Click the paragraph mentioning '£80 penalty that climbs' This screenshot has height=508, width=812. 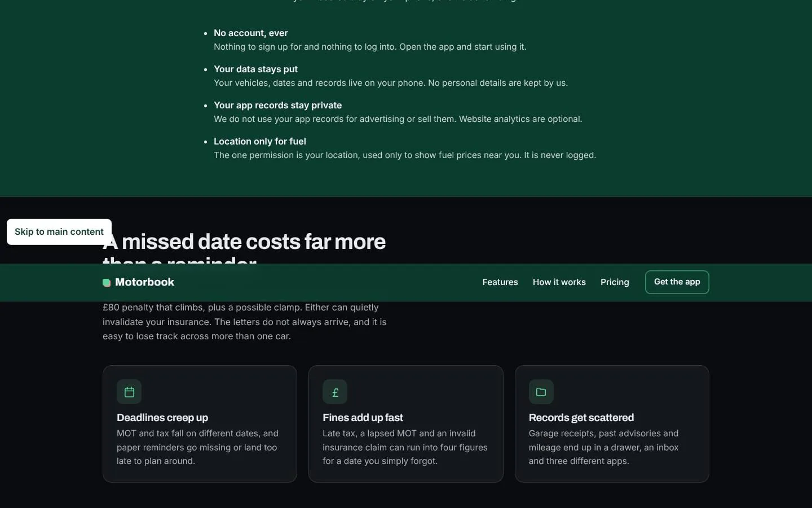245,322
